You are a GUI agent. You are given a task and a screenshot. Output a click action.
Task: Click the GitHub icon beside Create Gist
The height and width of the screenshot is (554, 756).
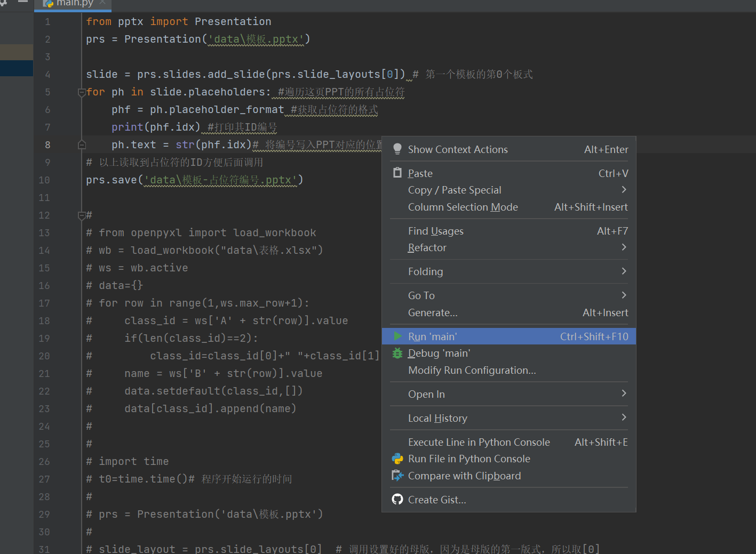point(397,500)
